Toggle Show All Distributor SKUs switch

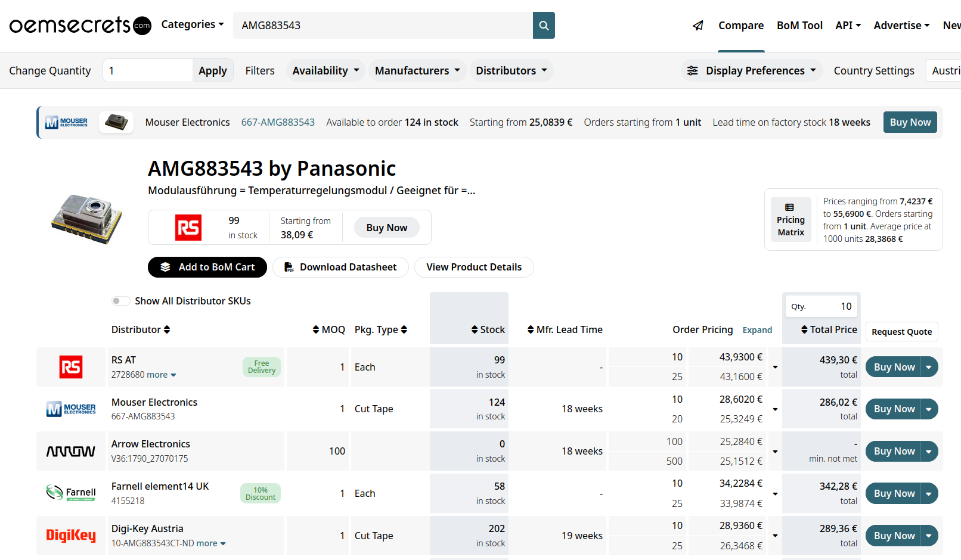pyautogui.click(x=121, y=301)
